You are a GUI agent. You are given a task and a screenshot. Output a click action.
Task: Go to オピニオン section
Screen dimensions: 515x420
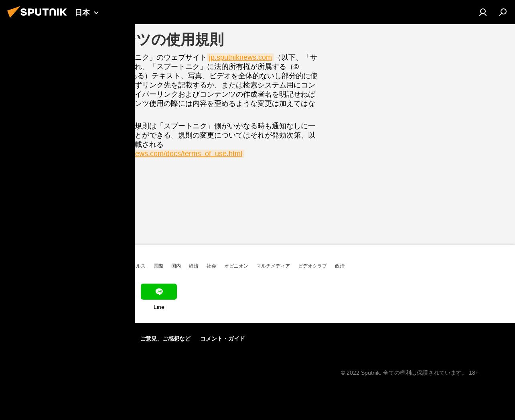[236, 266]
